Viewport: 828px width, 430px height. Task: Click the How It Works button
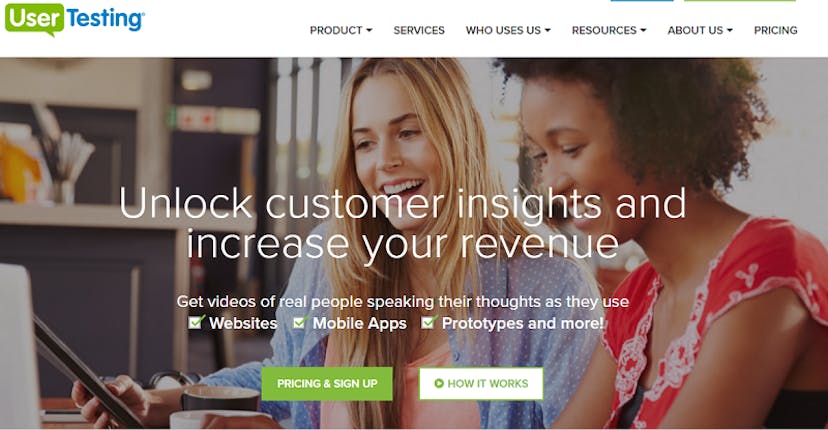[x=481, y=384]
